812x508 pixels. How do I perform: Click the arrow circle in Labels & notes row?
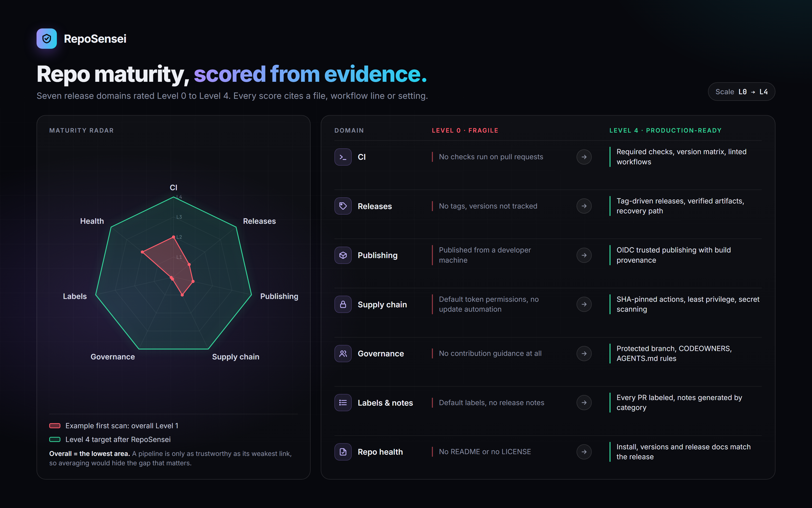pos(584,403)
